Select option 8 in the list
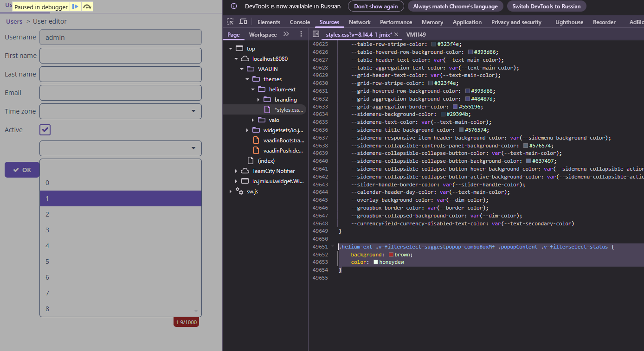Screen dimensions: 644x351 [x=121, y=309]
